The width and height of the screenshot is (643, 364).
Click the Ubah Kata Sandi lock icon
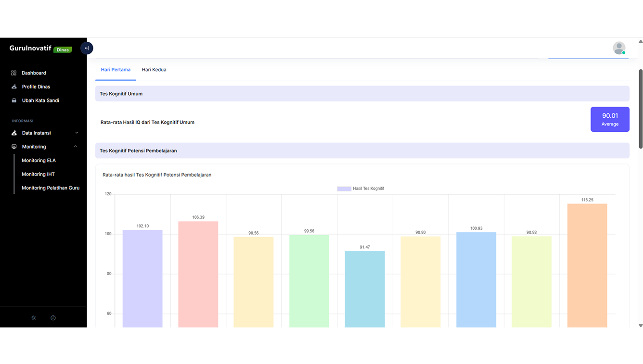[14, 100]
